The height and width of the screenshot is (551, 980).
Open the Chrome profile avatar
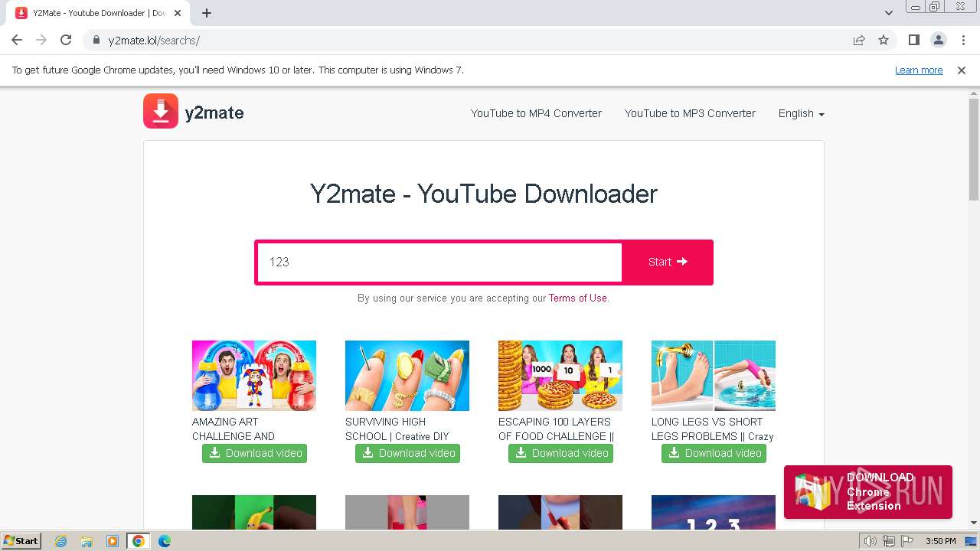point(938,40)
